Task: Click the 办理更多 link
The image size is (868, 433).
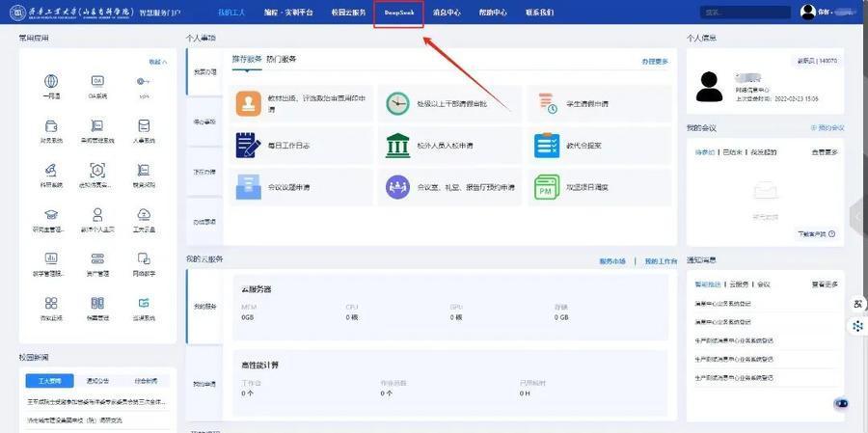Action: [x=654, y=61]
